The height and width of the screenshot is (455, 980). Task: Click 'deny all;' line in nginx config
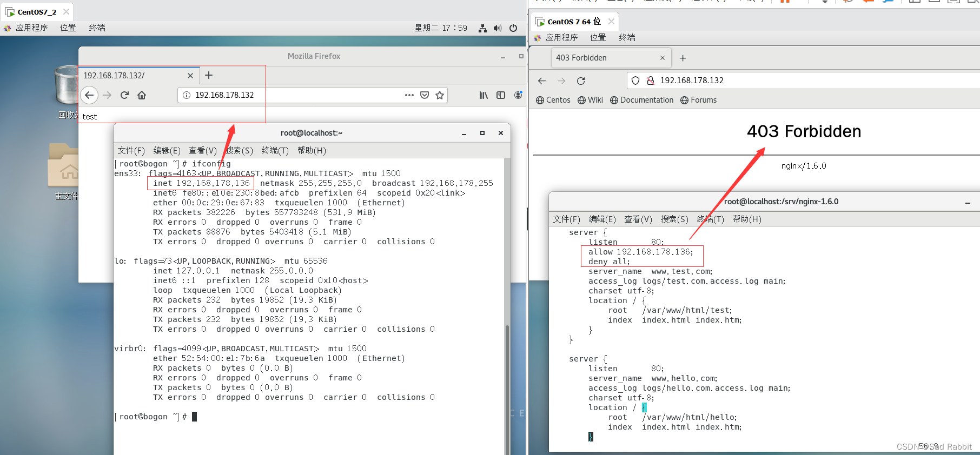(x=609, y=262)
